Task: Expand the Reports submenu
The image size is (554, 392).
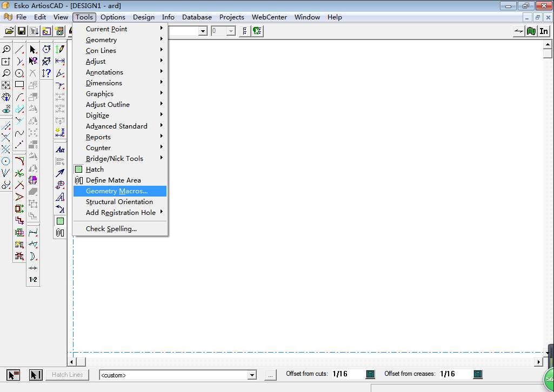Action: tap(120, 137)
